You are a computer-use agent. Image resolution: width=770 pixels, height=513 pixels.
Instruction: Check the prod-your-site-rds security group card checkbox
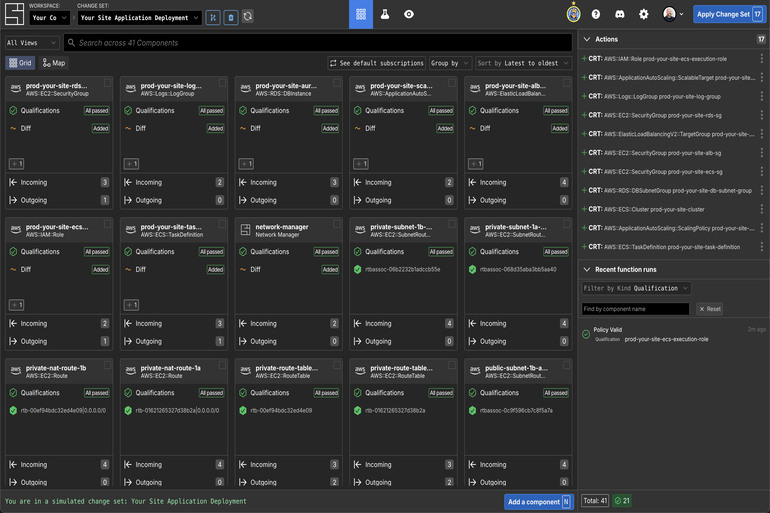point(106,84)
